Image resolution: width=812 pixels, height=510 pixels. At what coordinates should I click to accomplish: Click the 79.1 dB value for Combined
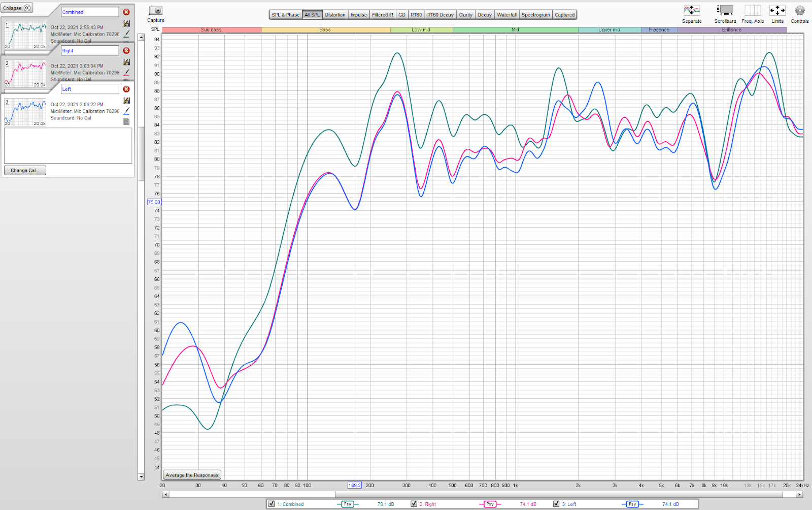tap(386, 504)
